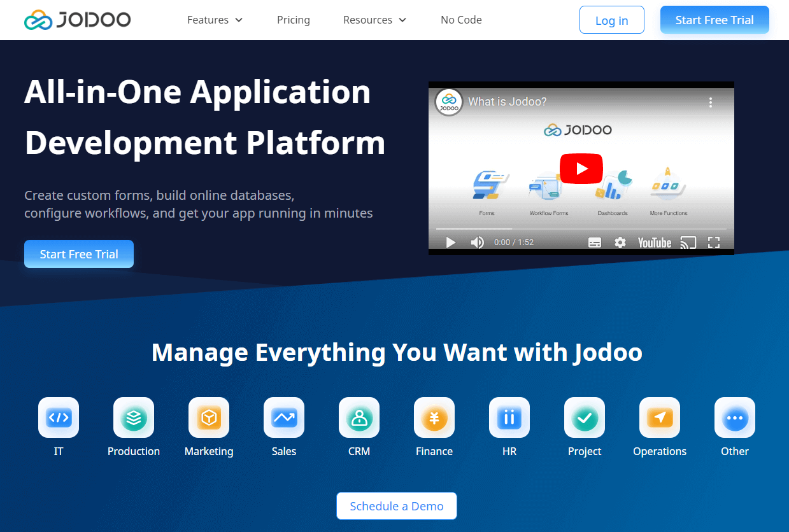Click the 'What is Jodoo?' video title
789x532 pixels.
pyautogui.click(x=508, y=102)
